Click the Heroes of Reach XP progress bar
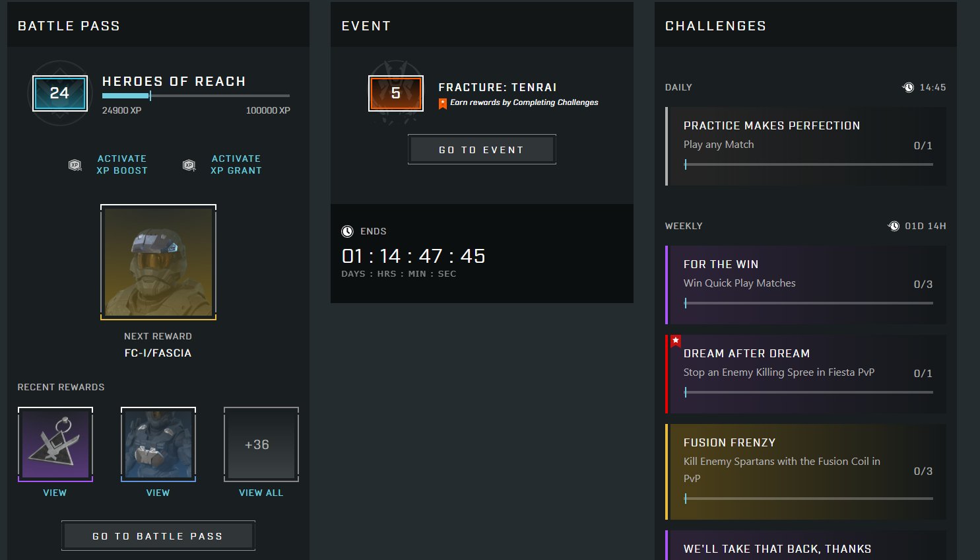The image size is (980, 560). tap(196, 96)
